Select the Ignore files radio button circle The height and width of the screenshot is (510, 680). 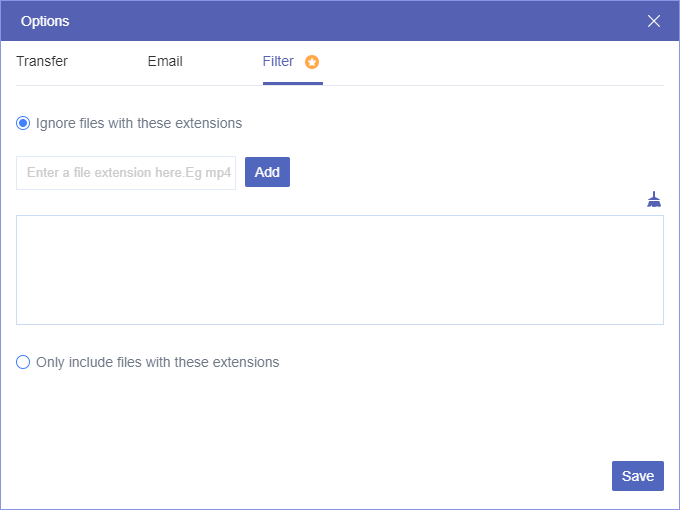23,124
